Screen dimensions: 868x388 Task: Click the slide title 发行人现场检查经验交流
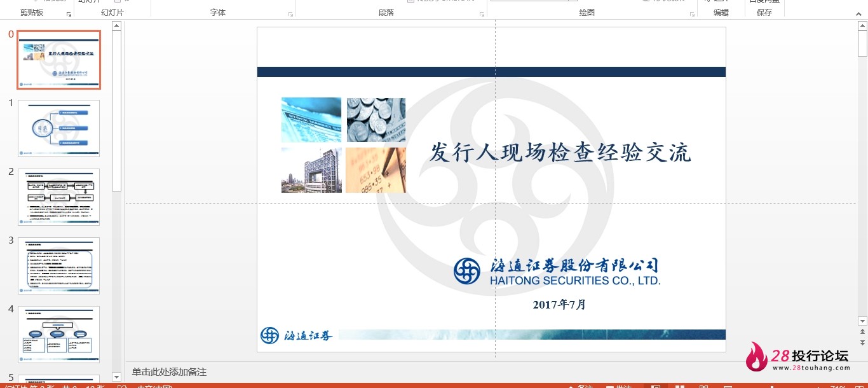tap(560, 153)
